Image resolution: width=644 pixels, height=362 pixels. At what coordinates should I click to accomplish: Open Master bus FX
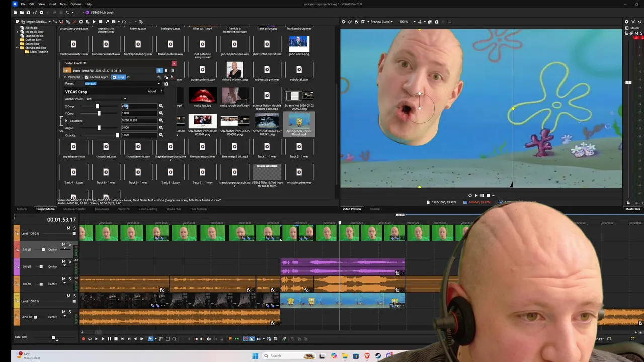point(627,33)
